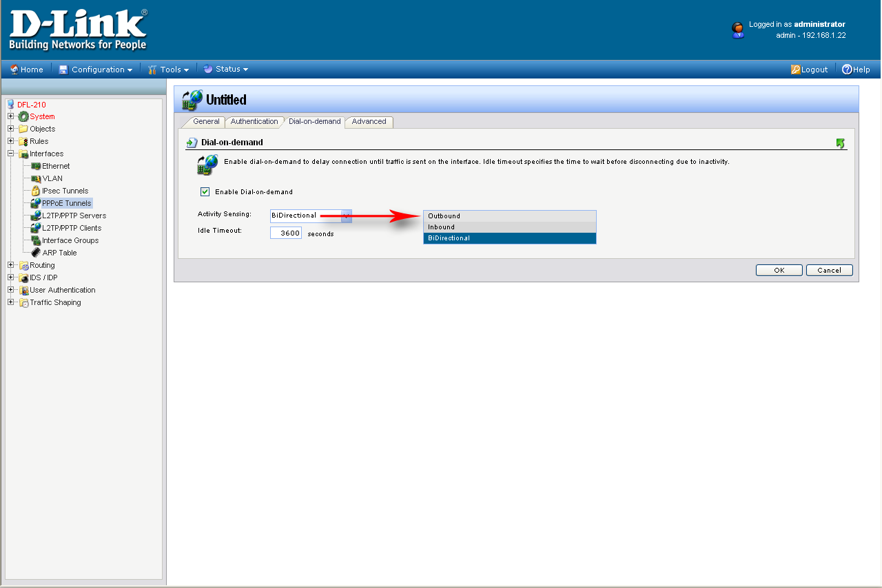Image resolution: width=882 pixels, height=588 pixels.
Task: Switch to the General tab
Action: pyautogui.click(x=206, y=122)
